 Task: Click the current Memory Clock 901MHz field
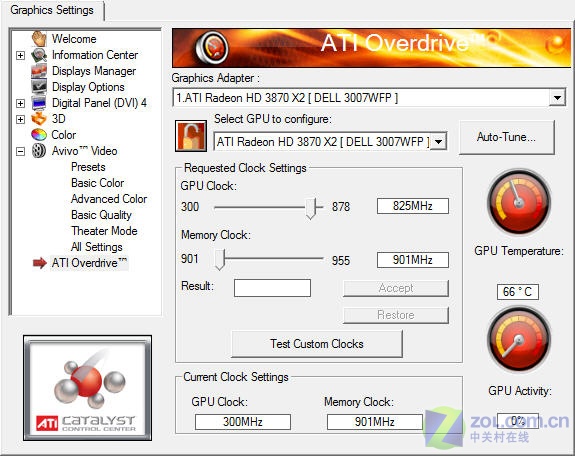[x=375, y=422]
